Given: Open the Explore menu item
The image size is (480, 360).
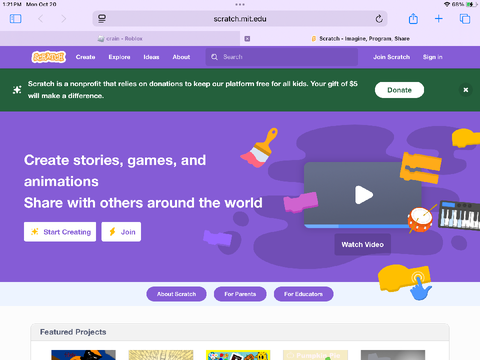Looking at the screenshot, I should click(x=119, y=57).
